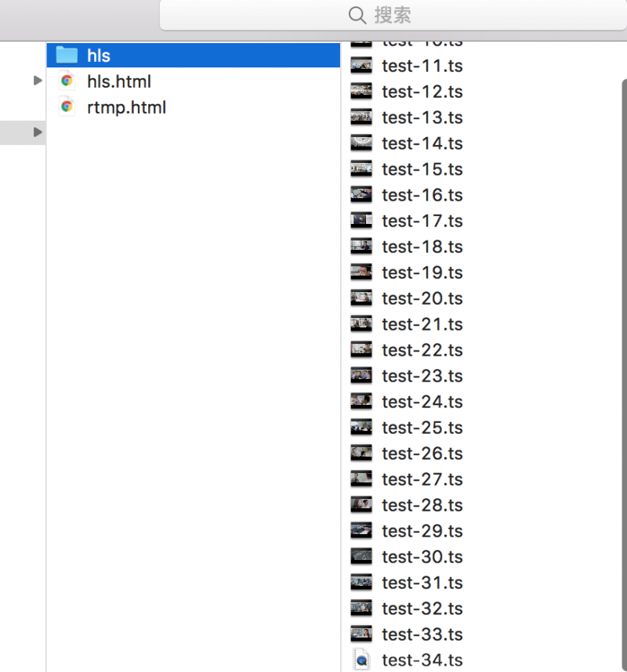Select file name test-23.ts
The image size is (627, 672).
click(x=422, y=376)
